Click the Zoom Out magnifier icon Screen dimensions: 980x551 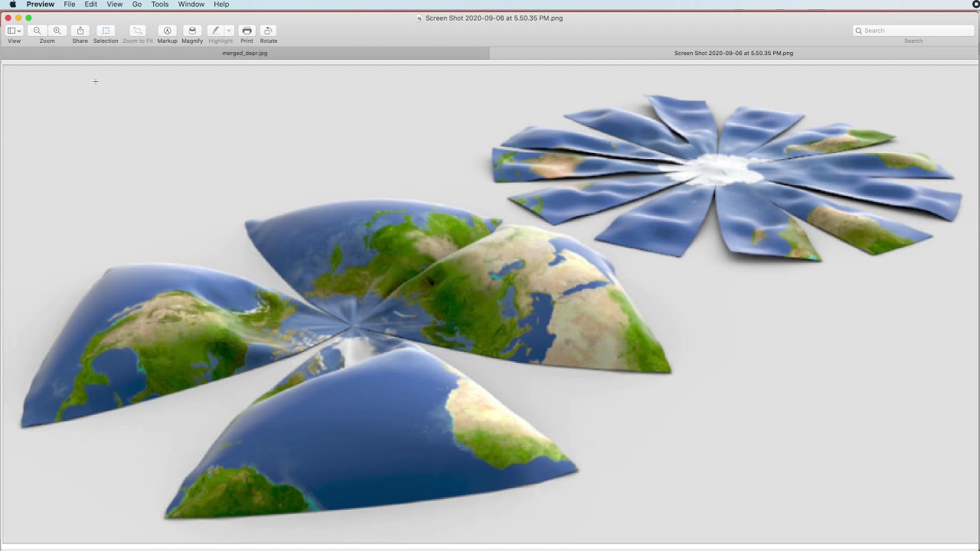coord(37,31)
